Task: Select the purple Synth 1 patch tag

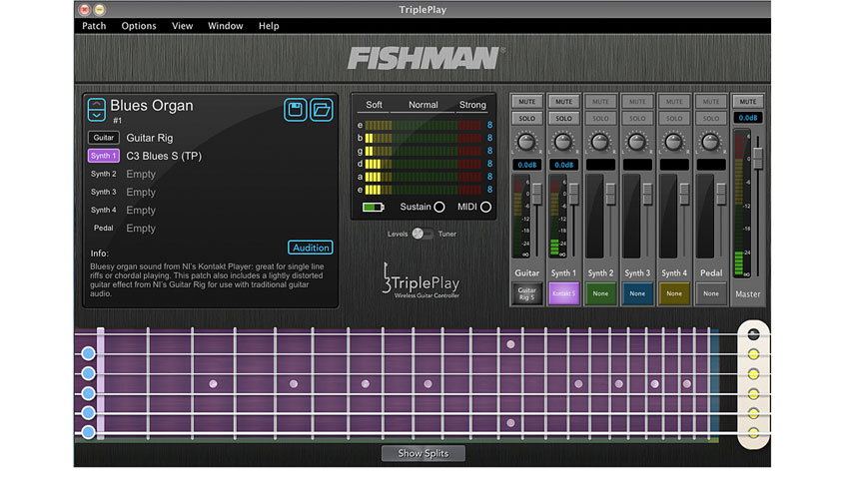Action: click(104, 156)
